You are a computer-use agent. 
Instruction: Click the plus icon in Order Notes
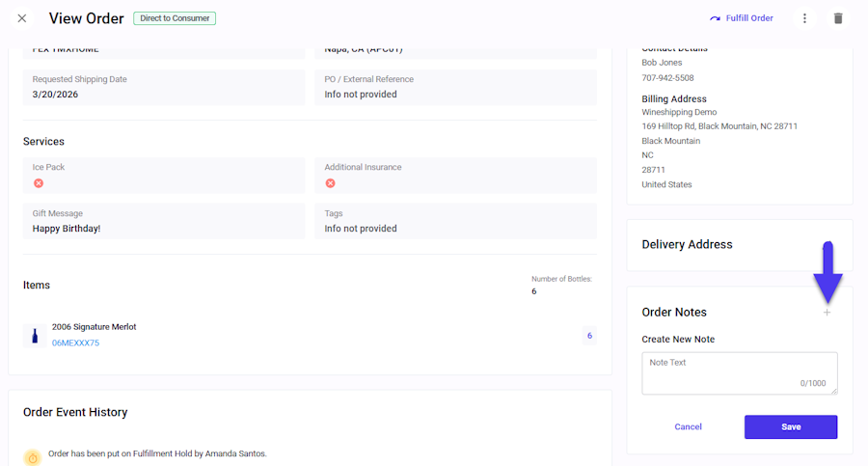click(827, 313)
